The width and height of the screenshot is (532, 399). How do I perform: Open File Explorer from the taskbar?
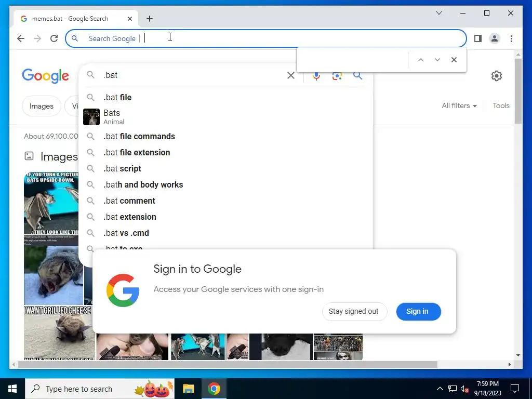pos(188,389)
